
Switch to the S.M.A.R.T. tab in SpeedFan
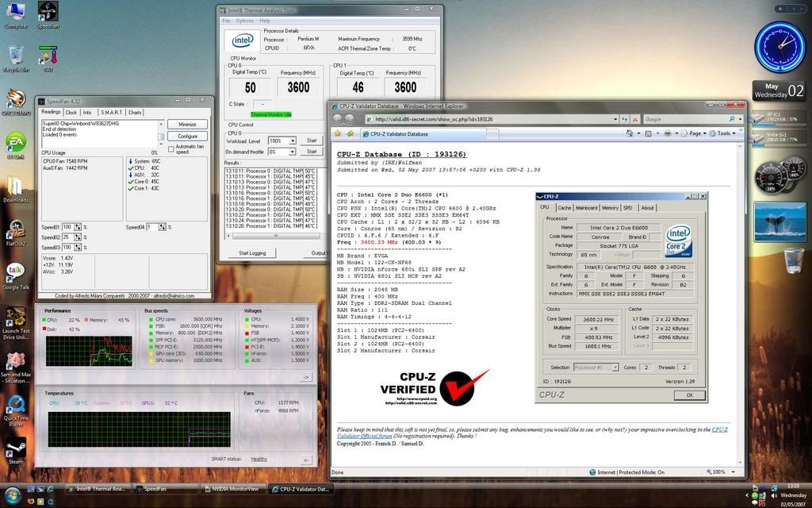pos(112,113)
